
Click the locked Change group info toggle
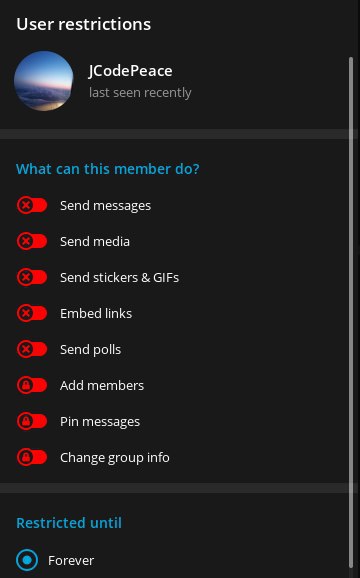click(x=32, y=457)
